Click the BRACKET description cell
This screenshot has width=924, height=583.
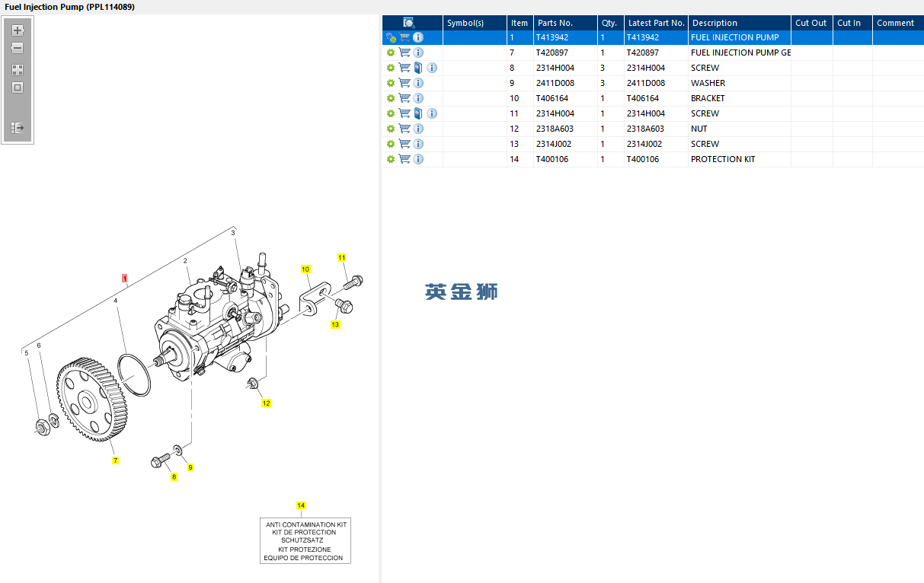point(740,98)
